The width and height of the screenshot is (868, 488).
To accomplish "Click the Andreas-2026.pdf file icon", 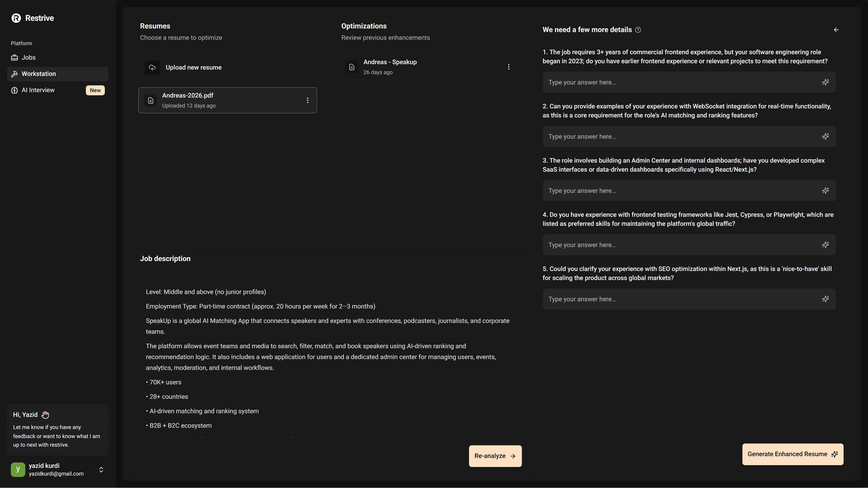I will click(150, 100).
